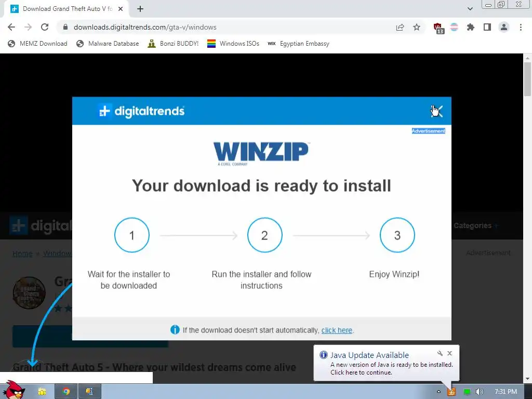Click the digitaltrends logo in popup header
This screenshot has height=399, width=532.
[x=141, y=111]
